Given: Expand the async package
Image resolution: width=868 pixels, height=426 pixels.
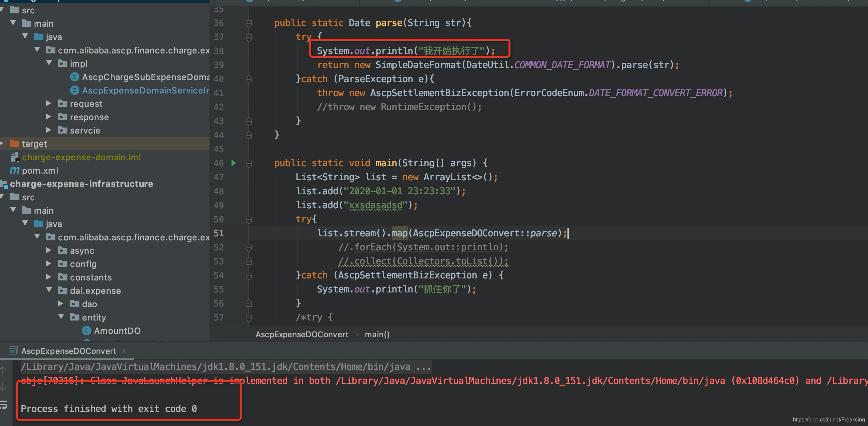Looking at the screenshot, I should [x=49, y=250].
